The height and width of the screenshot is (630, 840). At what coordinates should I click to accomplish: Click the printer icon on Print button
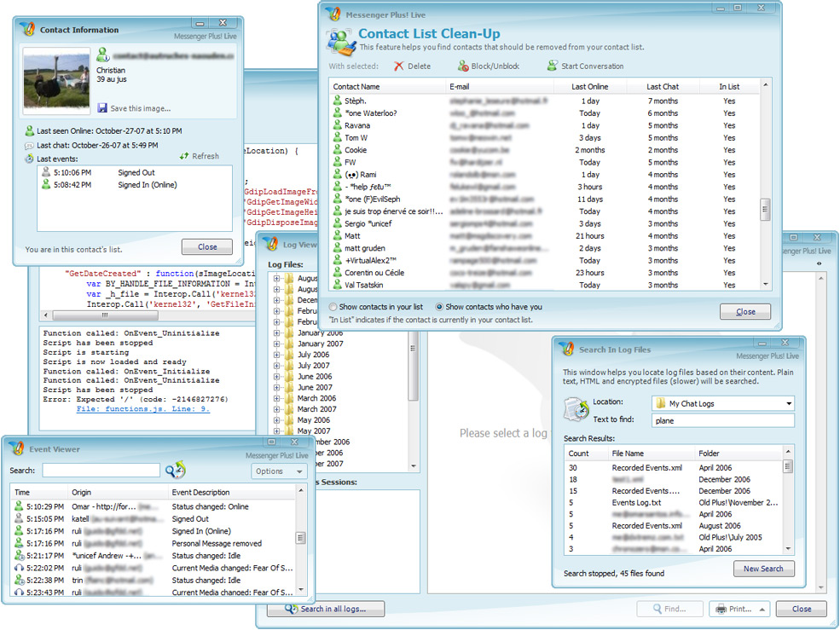click(721, 609)
